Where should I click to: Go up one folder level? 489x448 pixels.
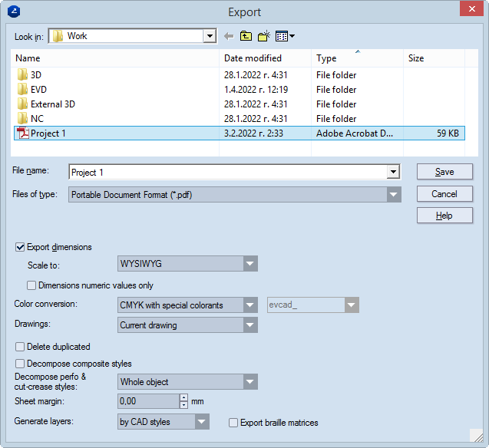click(246, 36)
